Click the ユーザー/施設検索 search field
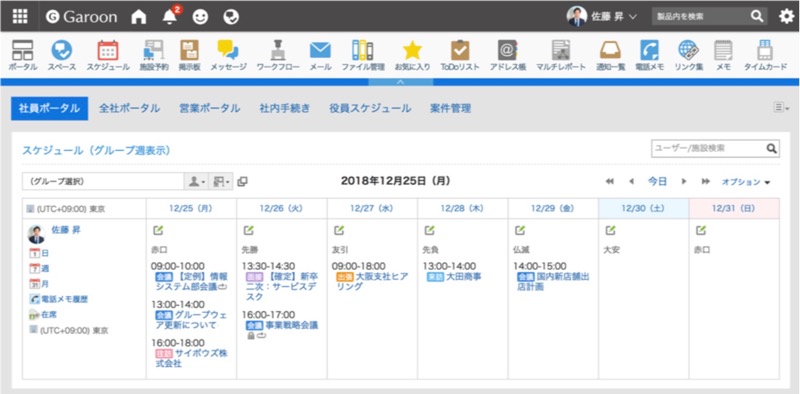Image resolution: width=800 pixels, height=394 pixels. coord(709,149)
